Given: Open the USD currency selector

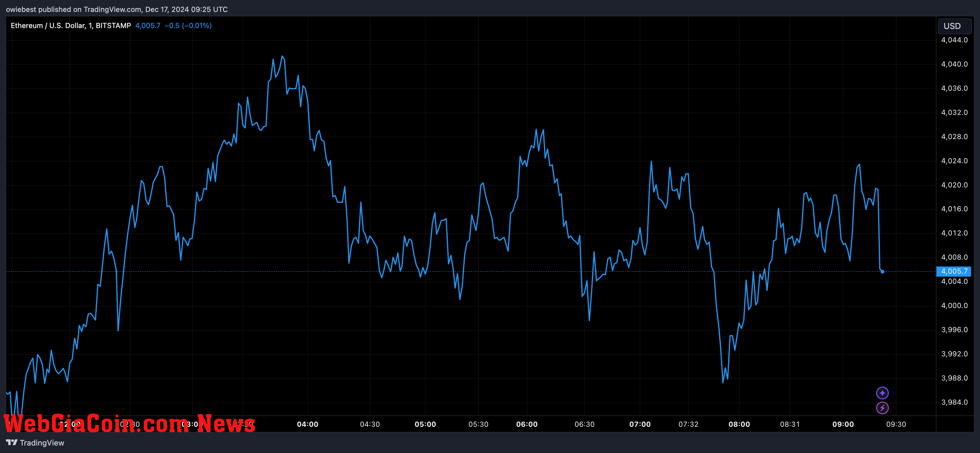Looking at the screenshot, I should click(x=955, y=26).
